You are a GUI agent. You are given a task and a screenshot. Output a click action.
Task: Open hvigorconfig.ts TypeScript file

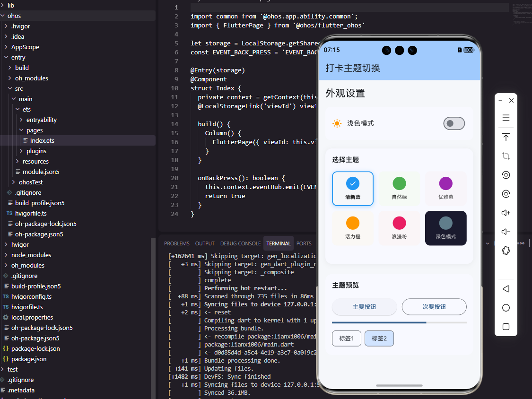click(31, 296)
